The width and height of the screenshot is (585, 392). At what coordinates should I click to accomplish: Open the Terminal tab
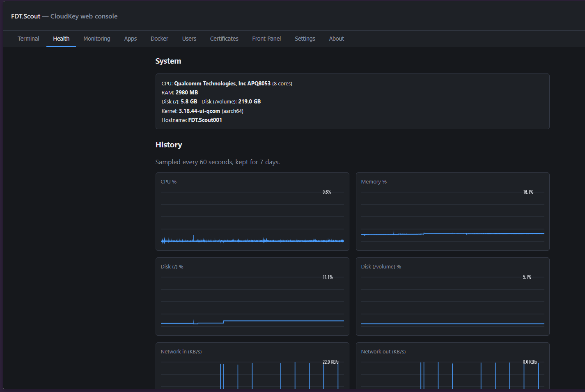pos(28,39)
